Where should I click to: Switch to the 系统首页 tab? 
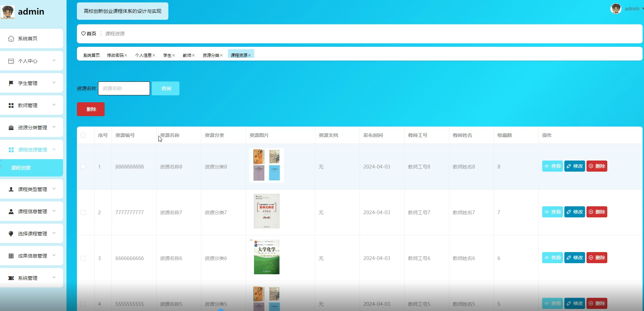point(91,55)
